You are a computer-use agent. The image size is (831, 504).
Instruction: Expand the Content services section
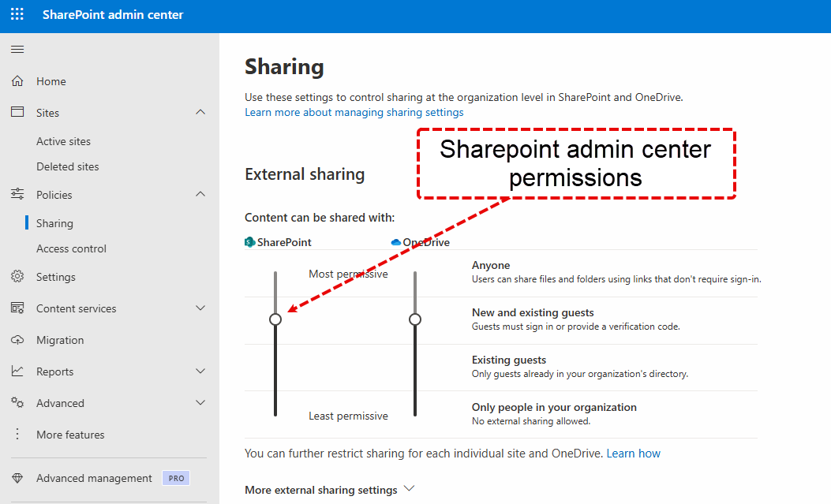tap(200, 308)
